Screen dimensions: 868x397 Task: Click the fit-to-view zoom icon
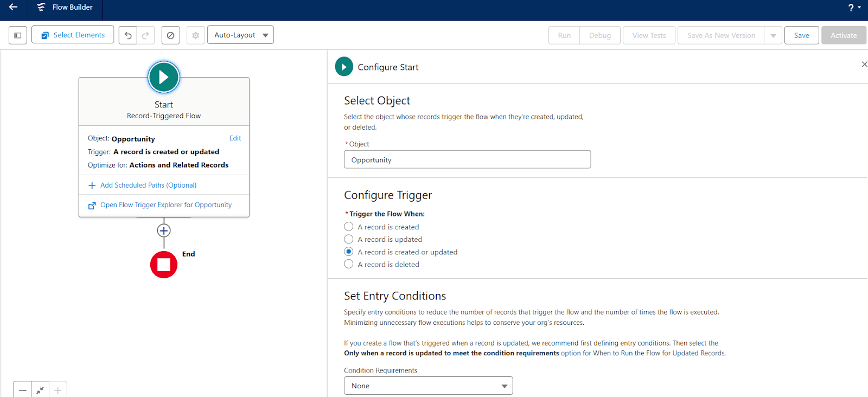coord(40,390)
